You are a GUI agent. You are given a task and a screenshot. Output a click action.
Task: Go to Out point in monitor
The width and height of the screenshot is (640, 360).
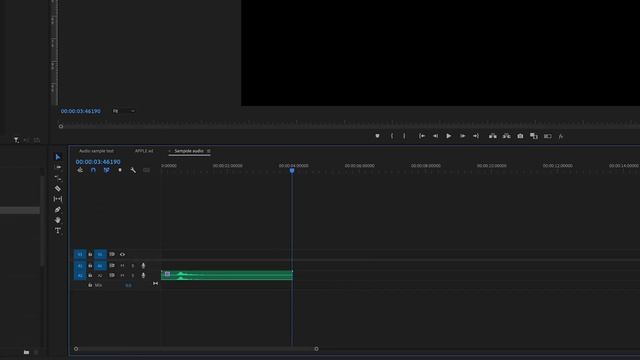point(476,136)
